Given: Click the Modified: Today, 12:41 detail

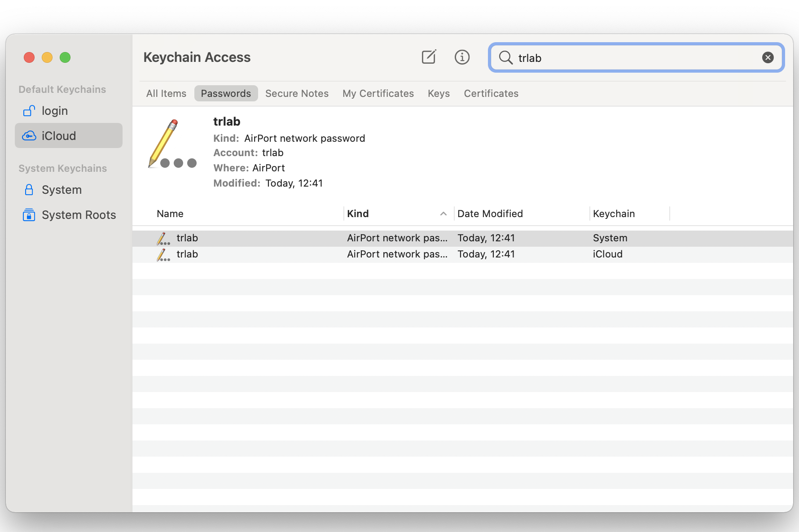Looking at the screenshot, I should (x=268, y=183).
